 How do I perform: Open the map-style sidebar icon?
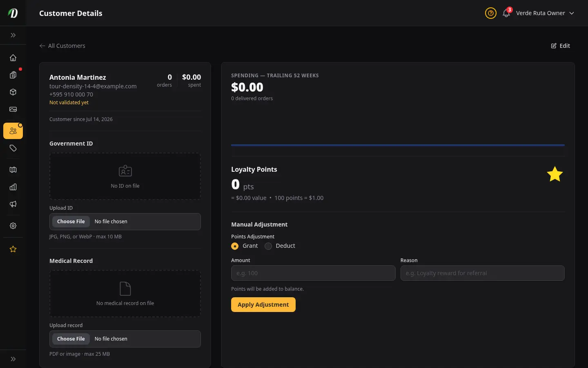click(x=13, y=170)
